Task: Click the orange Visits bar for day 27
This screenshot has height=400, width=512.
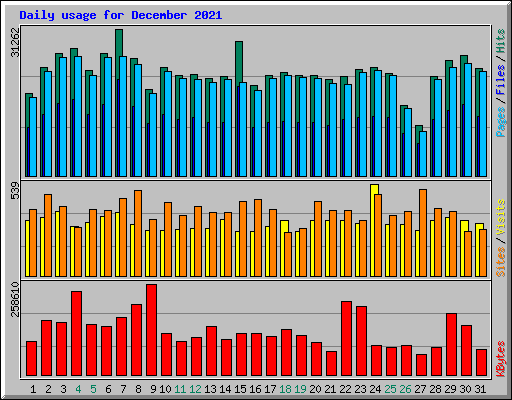Action: click(x=423, y=233)
